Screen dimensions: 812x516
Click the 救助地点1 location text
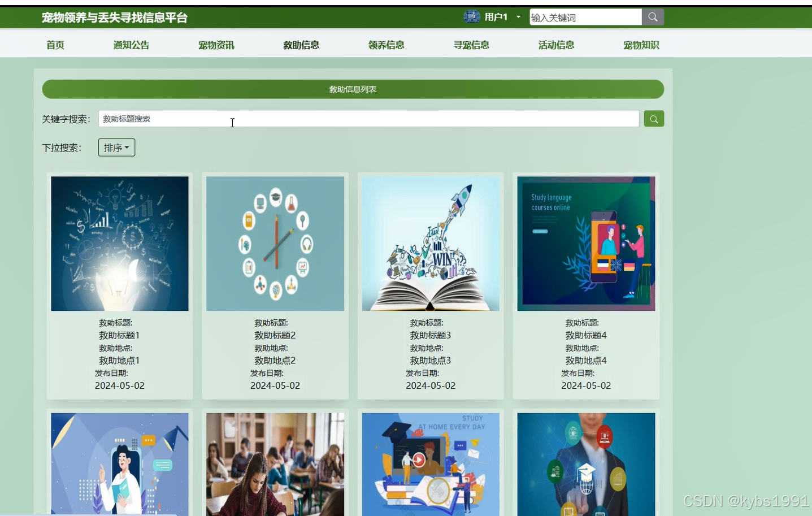[119, 360]
